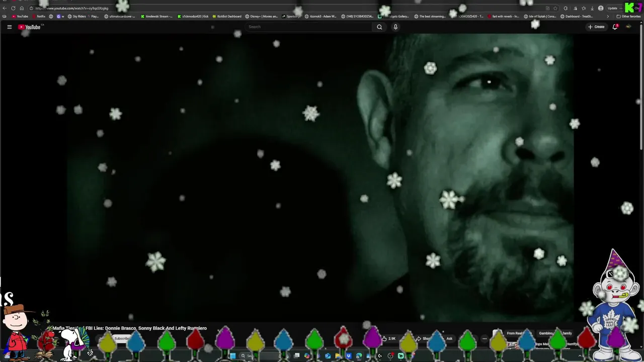Open File Explorer from the taskbar
The height and width of the screenshot is (362, 644).
(338, 356)
